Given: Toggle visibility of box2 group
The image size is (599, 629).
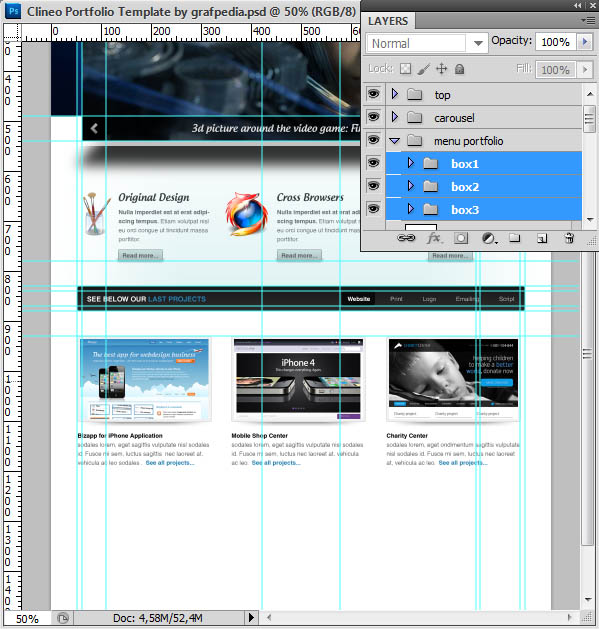Looking at the screenshot, I should (x=374, y=186).
